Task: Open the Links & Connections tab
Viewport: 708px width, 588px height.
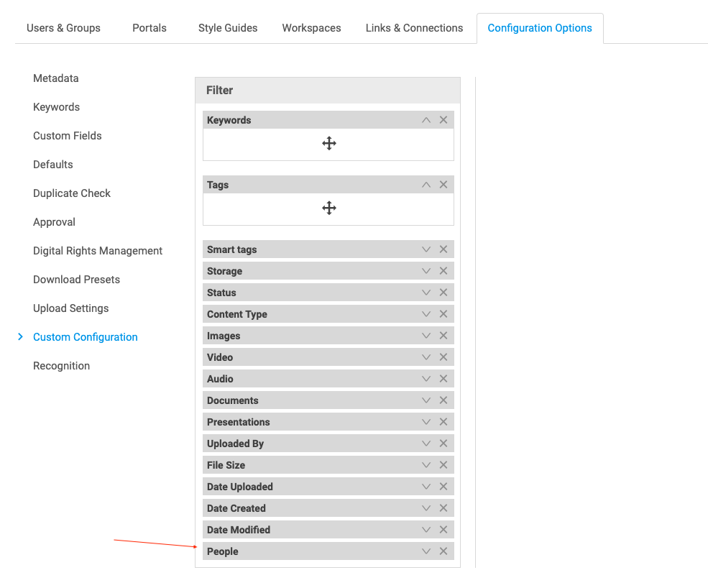Action: [414, 27]
